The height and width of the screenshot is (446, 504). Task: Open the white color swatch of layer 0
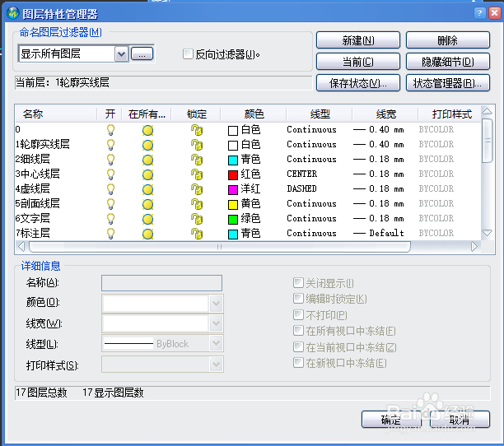[x=233, y=131]
